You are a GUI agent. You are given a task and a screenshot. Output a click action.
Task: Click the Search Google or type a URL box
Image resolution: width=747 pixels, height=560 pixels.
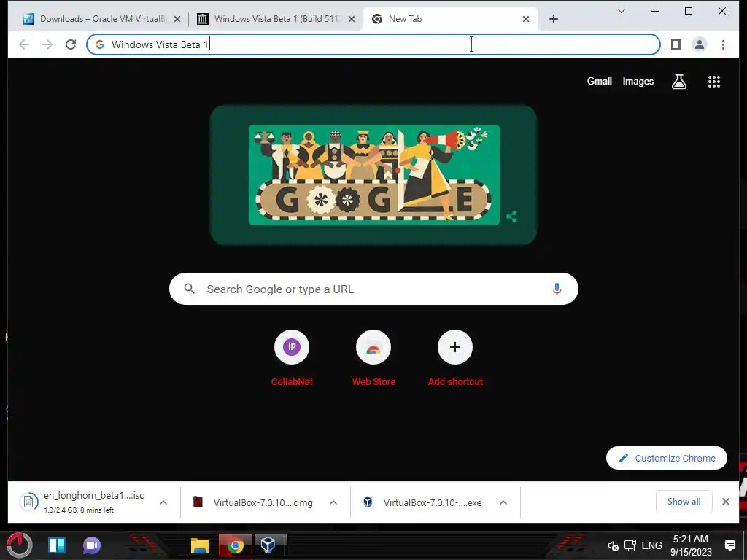pos(373,289)
